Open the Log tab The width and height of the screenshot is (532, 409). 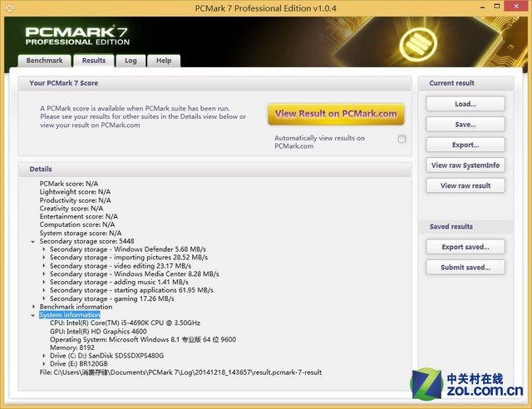pos(131,61)
